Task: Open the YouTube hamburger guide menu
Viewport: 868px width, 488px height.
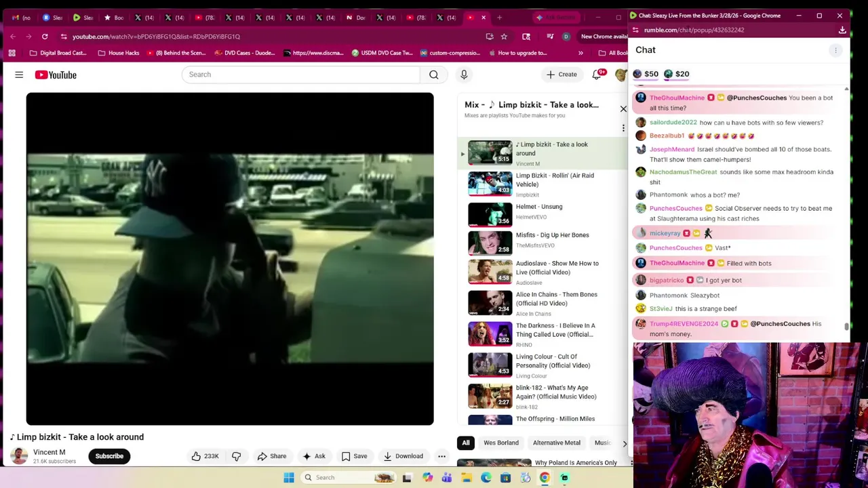Action: click(x=19, y=75)
